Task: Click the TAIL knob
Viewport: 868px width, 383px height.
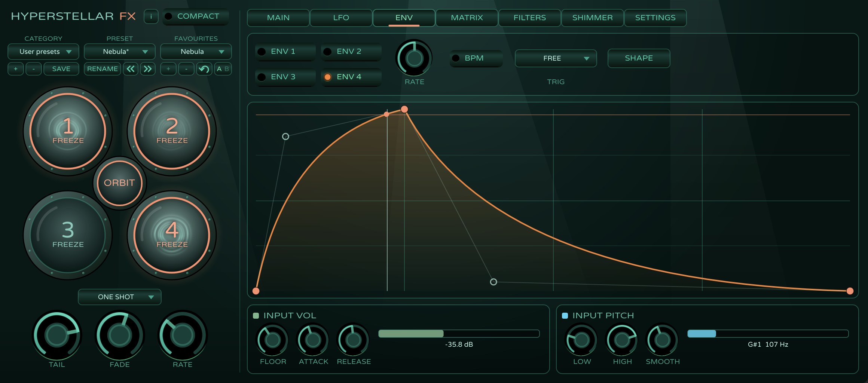Action: click(57, 335)
